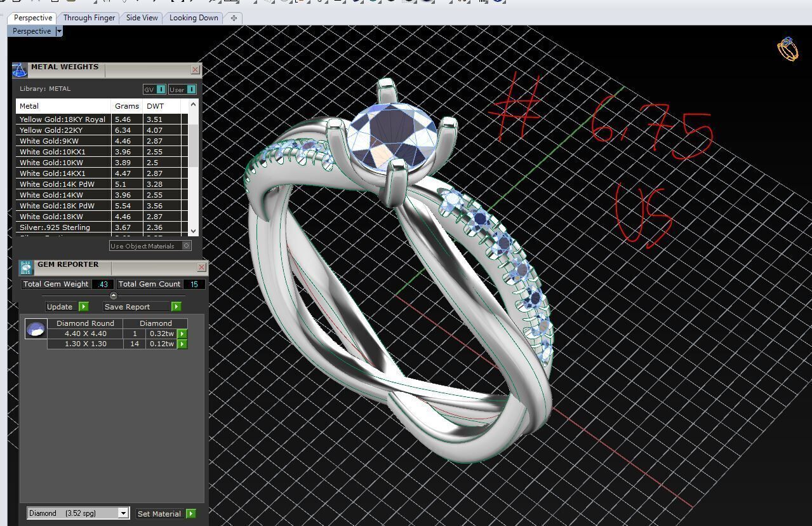Toggle the GV library switch
Viewport: 812px width, 526px height.
click(x=154, y=89)
